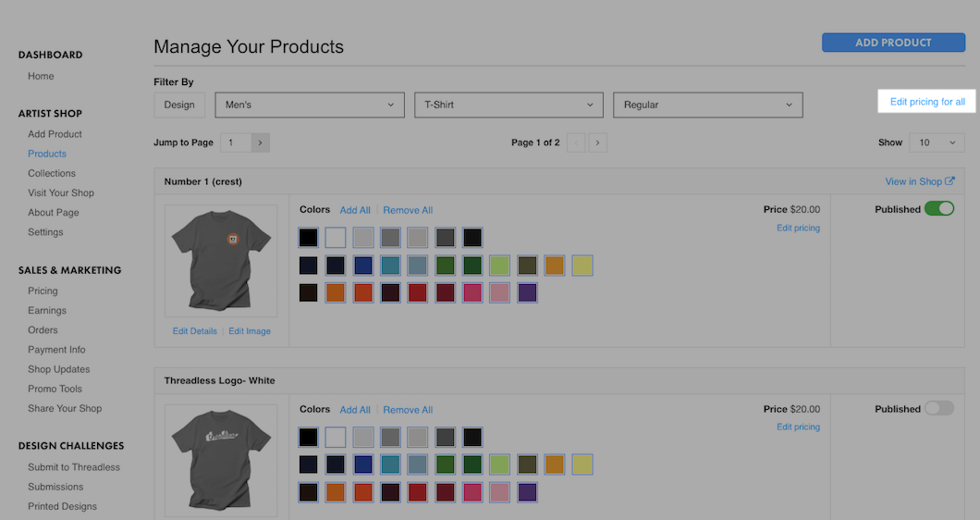Click the Jump to Page number field
The height and width of the screenshot is (520, 980).
[237, 142]
